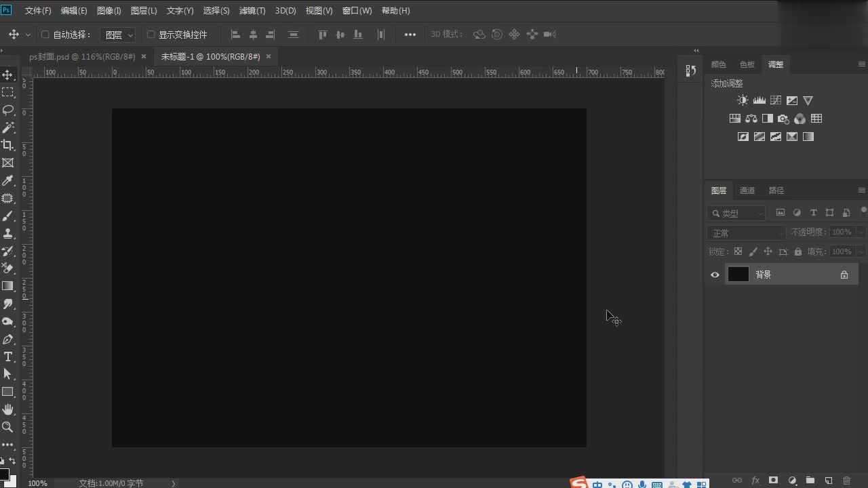Viewport: 868px width, 488px height.
Task: Open the 类型 layer filter dropdown
Action: coord(736,213)
